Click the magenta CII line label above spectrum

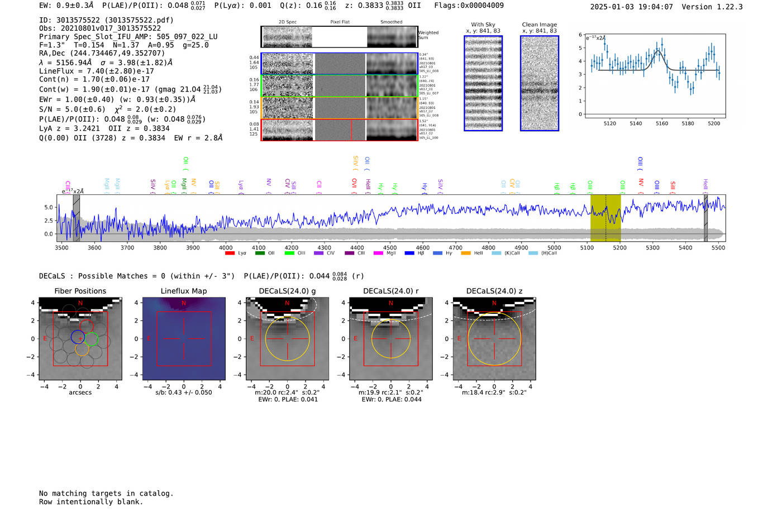pyautogui.click(x=319, y=187)
